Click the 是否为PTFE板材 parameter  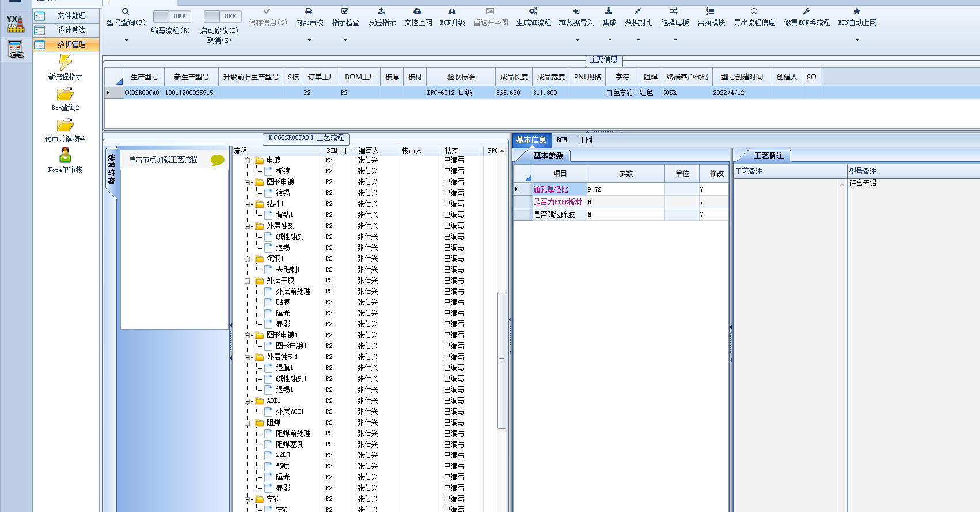coord(558,202)
